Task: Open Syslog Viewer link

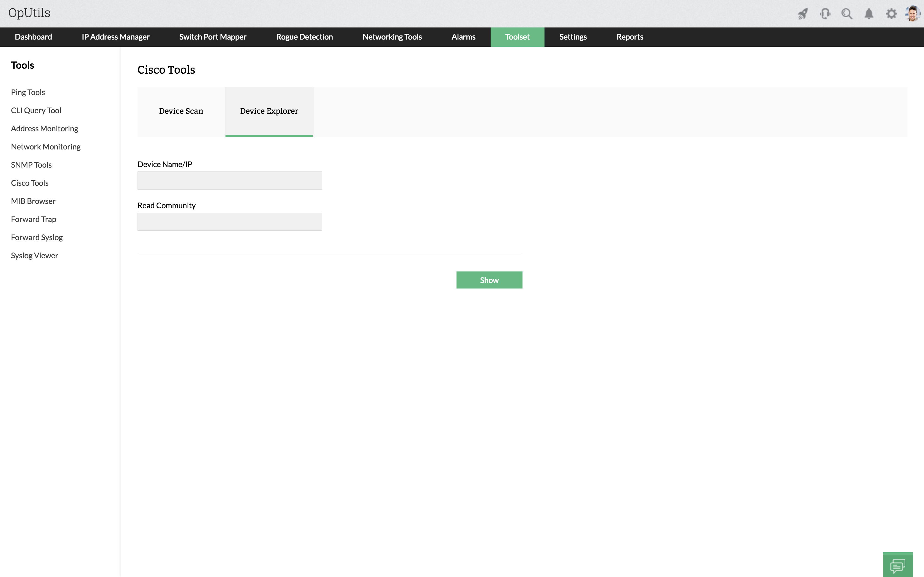Action: click(x=34, y=256)
